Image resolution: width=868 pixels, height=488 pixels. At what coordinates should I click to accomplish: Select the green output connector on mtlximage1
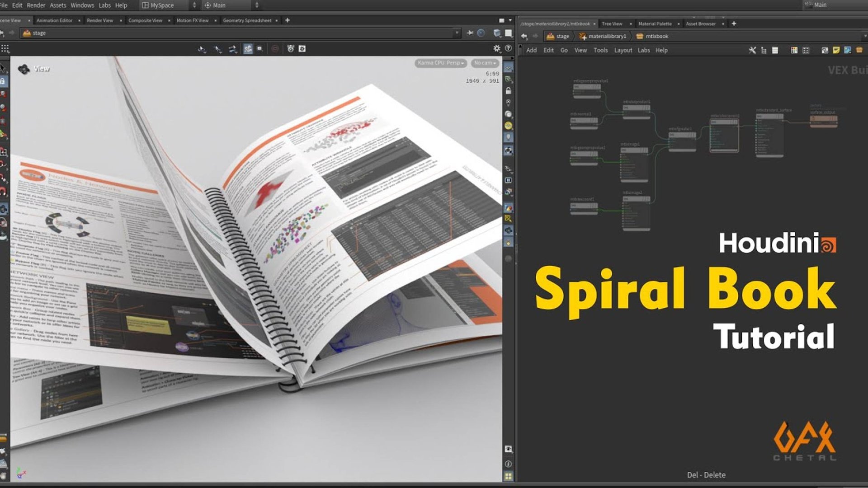[x=647, y=155]
